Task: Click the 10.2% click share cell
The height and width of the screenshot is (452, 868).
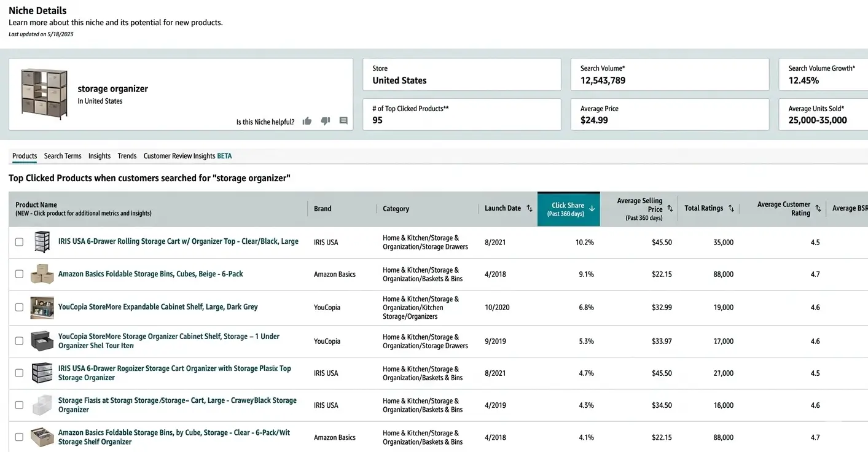Action: point(585,243)
